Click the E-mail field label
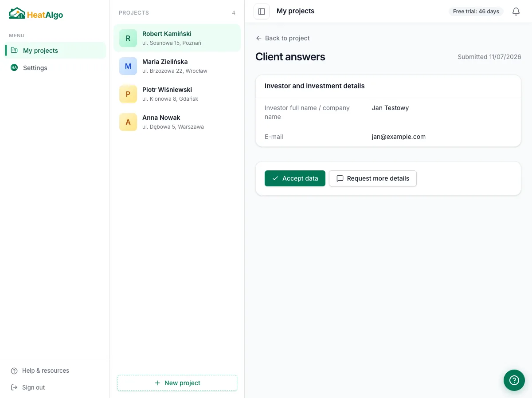The height and width of the screenshot is (398, 532). pos(274,137)
